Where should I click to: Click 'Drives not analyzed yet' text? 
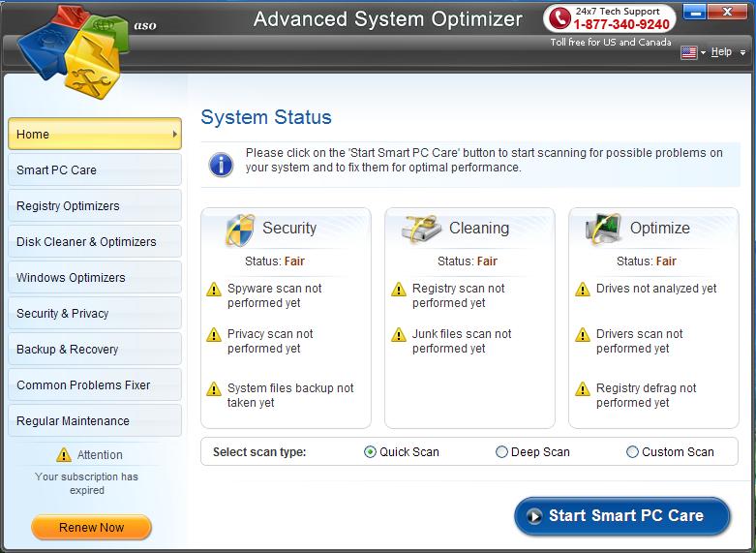[x=656, y=289]
